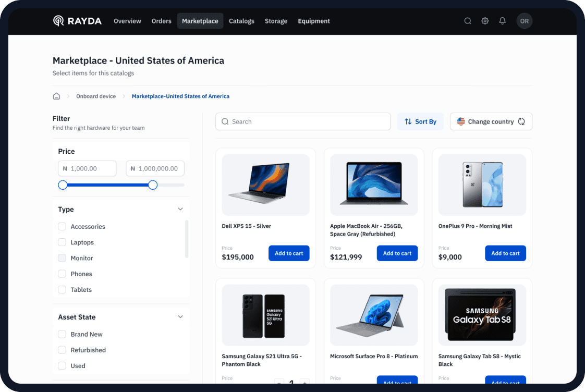Click Marketplace-United States of America breadcrumb

point(180,96)
